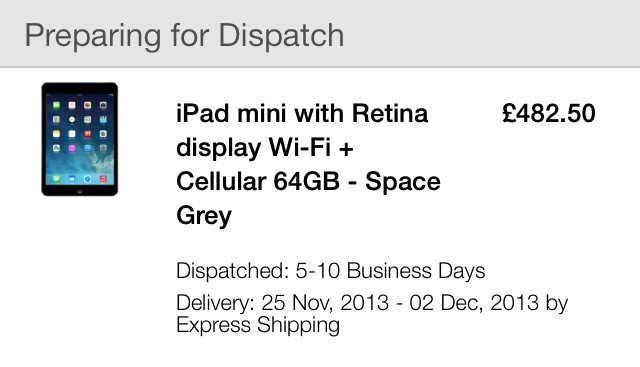
Task: Click the Express Shipping text
Action: 258,325
